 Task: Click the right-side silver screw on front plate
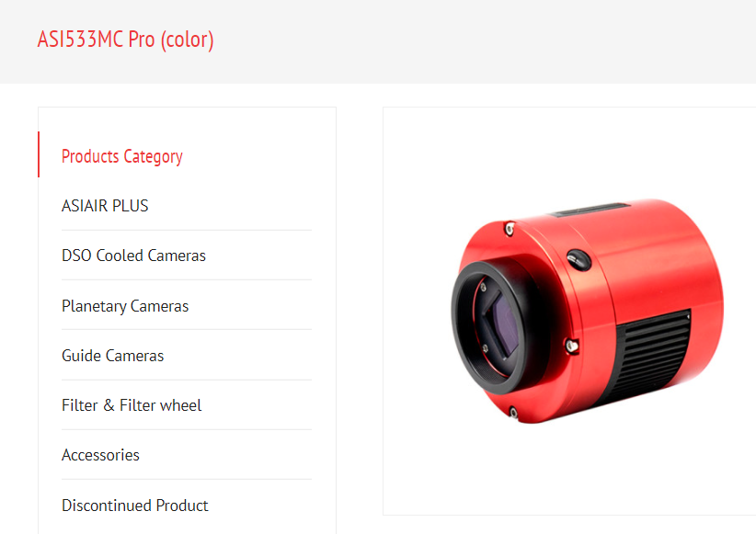[x=572, y=346]
